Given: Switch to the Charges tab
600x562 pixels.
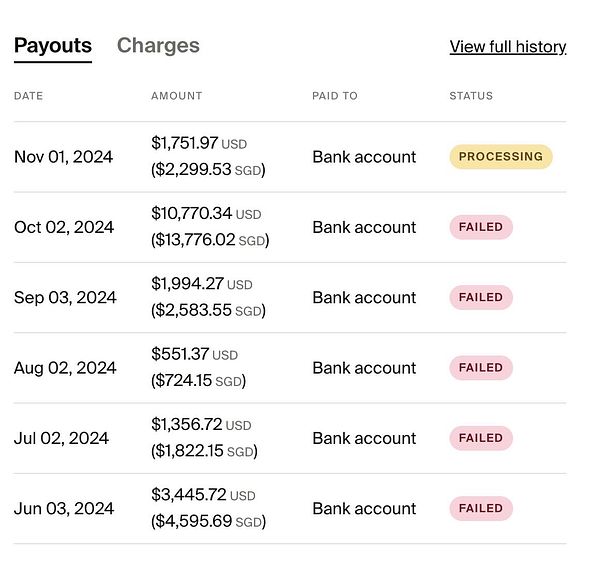Looking at the screenshot, I should tap(158, 46).
